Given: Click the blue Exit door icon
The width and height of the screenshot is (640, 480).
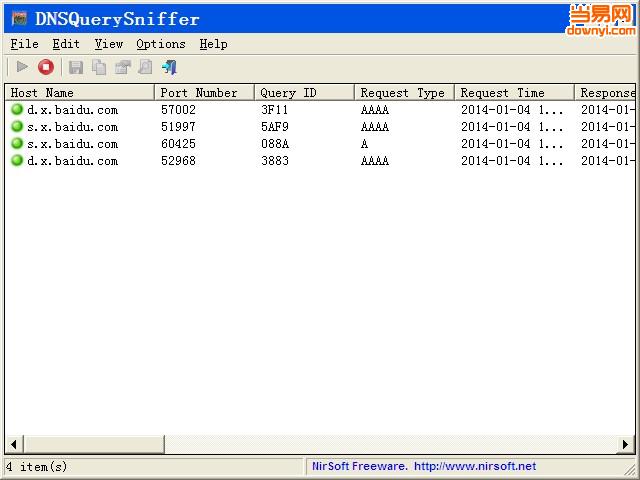Looking at the screenshot, I should (169, 67).
